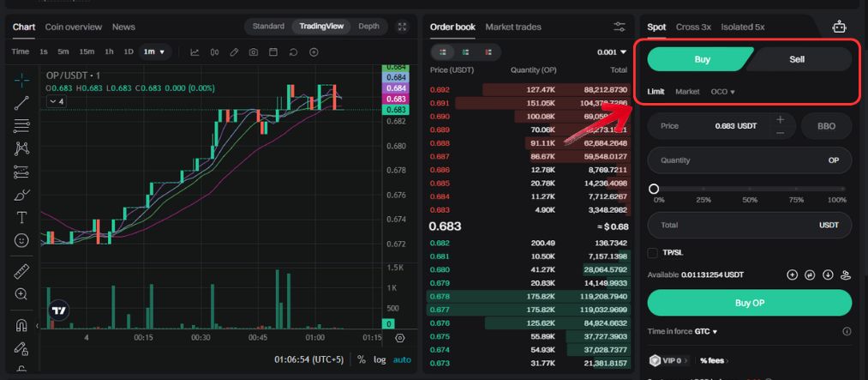Open the trading bot icon

click(x=839, y=27)
